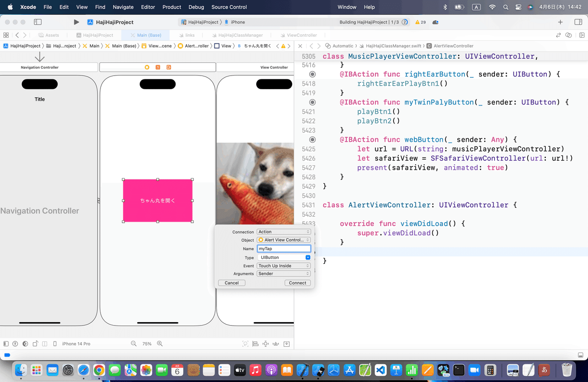Click the webButton IBAction connection circle

coord(313,140)
